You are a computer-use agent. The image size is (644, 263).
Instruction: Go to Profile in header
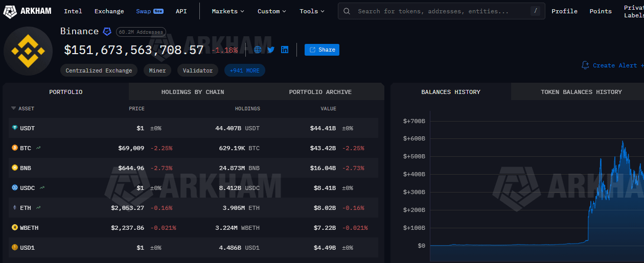(564, 11)
